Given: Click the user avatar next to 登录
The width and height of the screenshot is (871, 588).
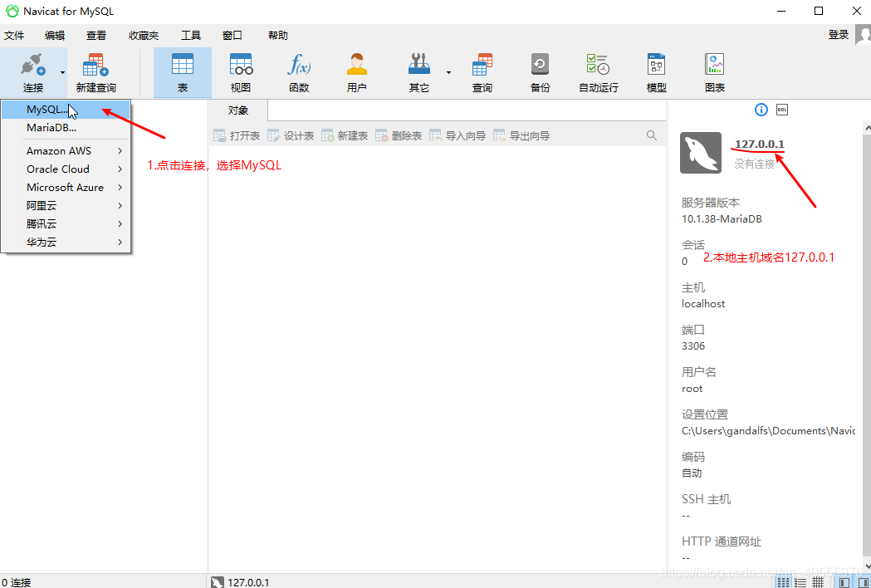Looking at the screenshot, I should pos(863,35).
